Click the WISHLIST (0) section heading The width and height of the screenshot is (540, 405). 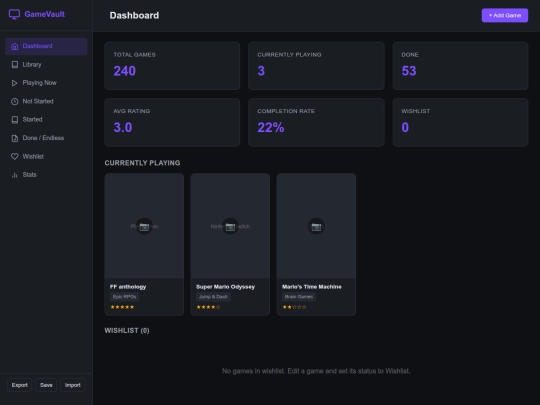click(x=127, y=331)
